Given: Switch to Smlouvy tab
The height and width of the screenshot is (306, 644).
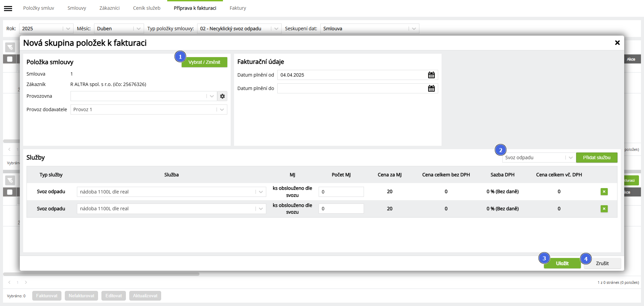Looking at the screenshot, I should click(x=77, y=8).
